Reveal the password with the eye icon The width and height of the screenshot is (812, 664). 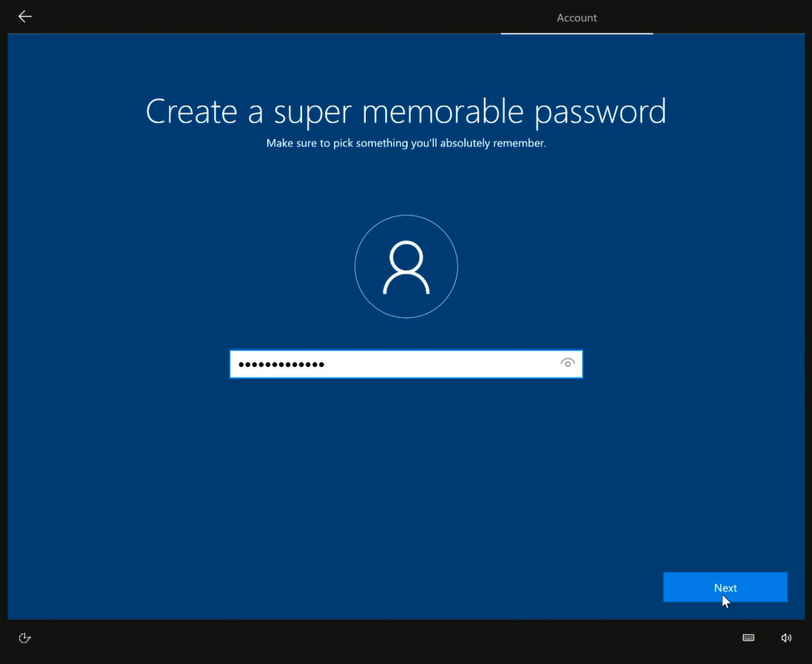point(567,364)
